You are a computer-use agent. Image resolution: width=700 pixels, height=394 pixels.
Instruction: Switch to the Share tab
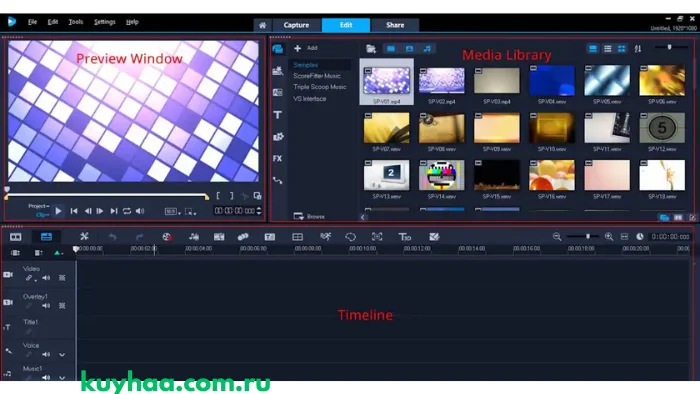tap(395, 25)
